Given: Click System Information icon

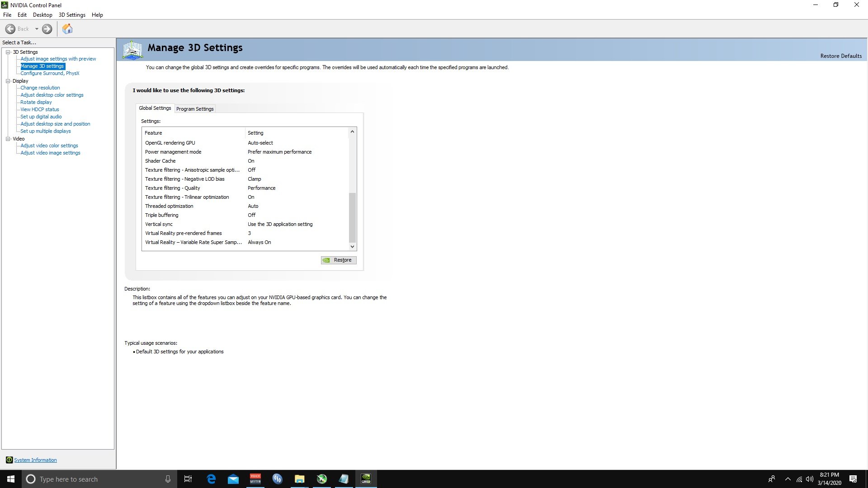Looking at the screenshot, I should coord(9,460).
